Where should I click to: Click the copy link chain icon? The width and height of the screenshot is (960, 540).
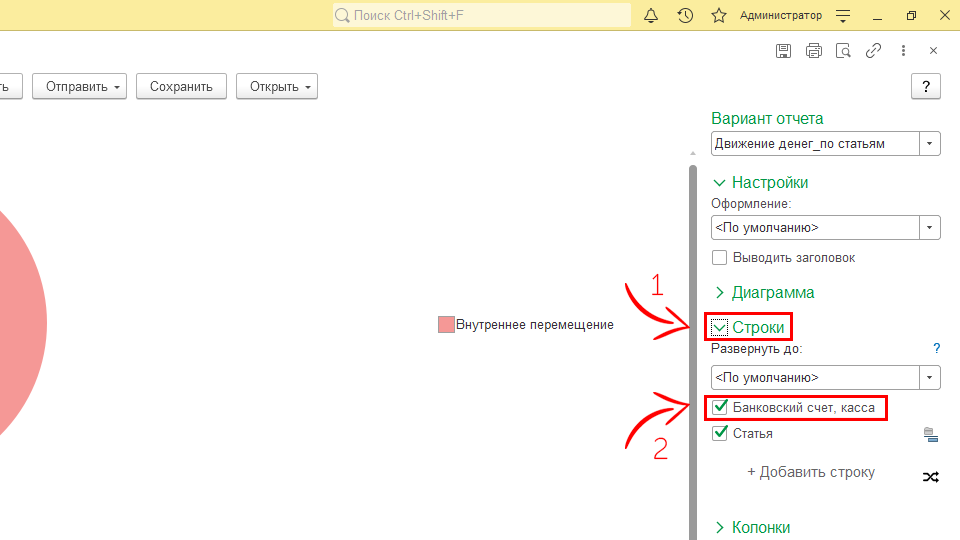tap(873, 50)
